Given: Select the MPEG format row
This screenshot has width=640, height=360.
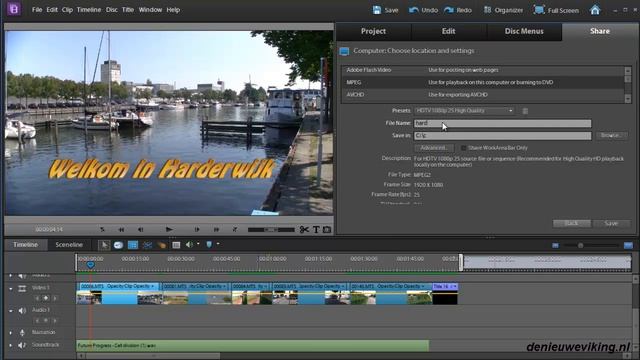Looking at the screenshot, I should coord(482,82).
